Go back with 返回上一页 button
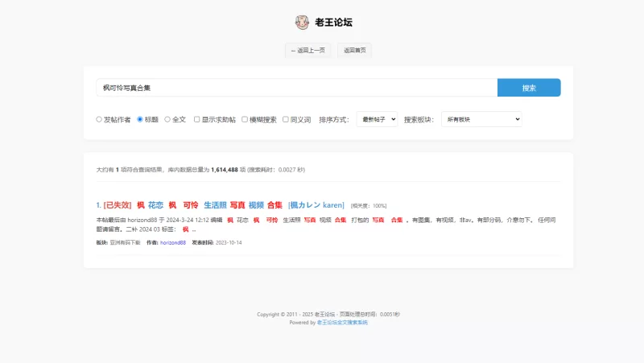The image size is (644, 363). tap(308, 50)
